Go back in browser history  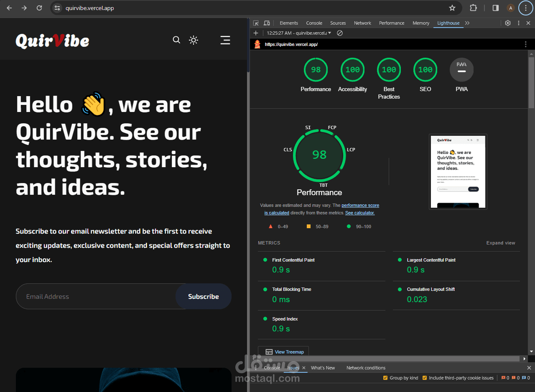[x=9, y=8]
